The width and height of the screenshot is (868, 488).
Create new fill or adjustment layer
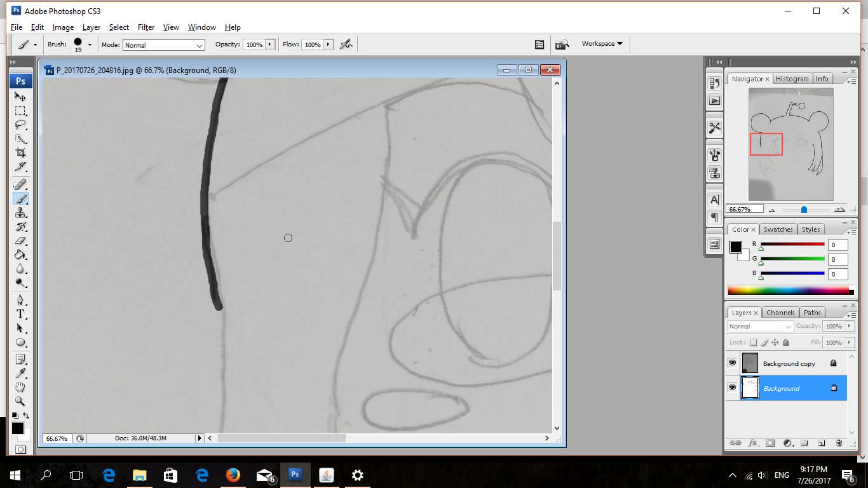pos(787,443)
